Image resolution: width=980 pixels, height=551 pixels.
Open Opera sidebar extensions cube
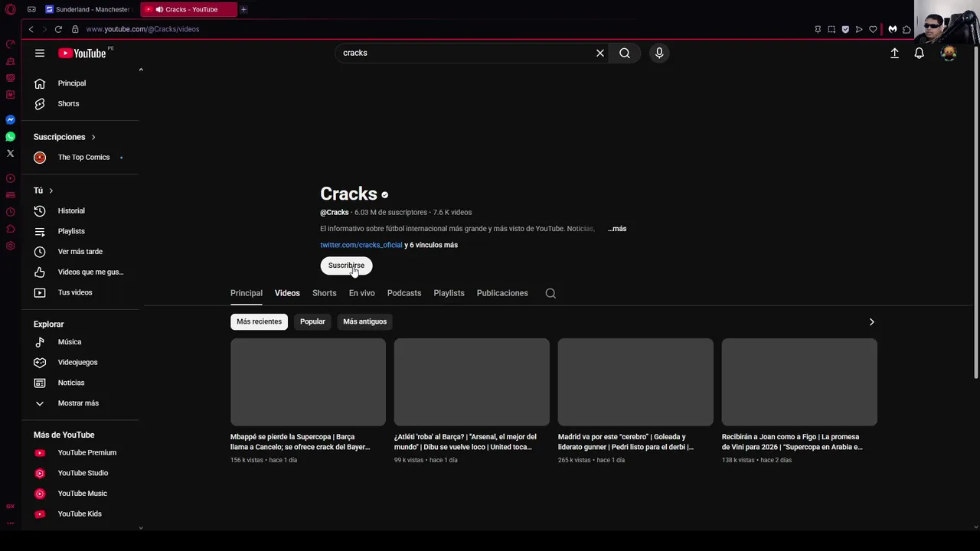(x=10, y=229)
